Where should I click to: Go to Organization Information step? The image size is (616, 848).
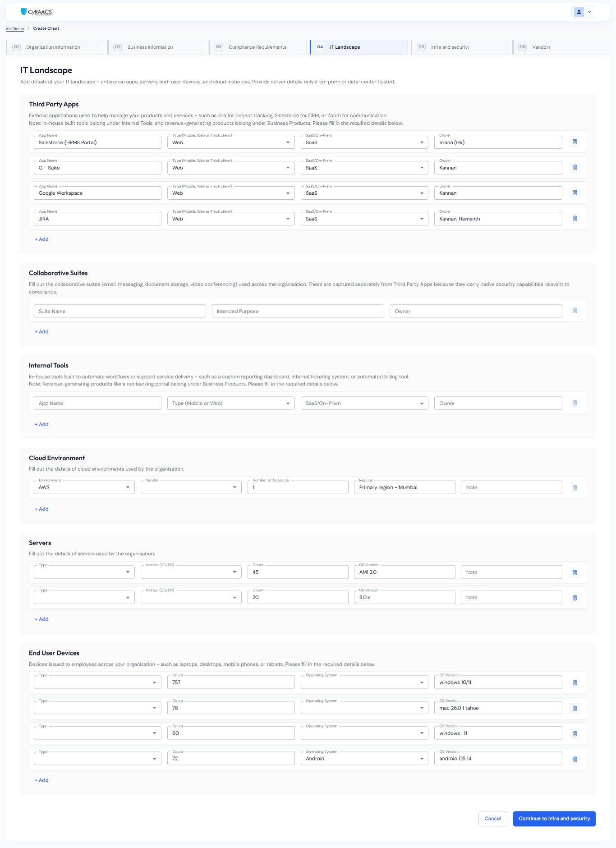pyautogui.click(x=55, y=47)
